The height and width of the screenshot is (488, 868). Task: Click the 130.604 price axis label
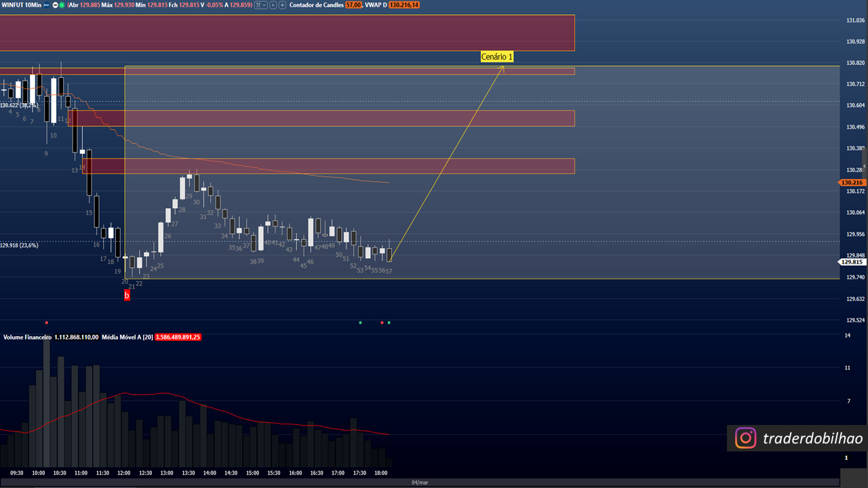(855, 105)
